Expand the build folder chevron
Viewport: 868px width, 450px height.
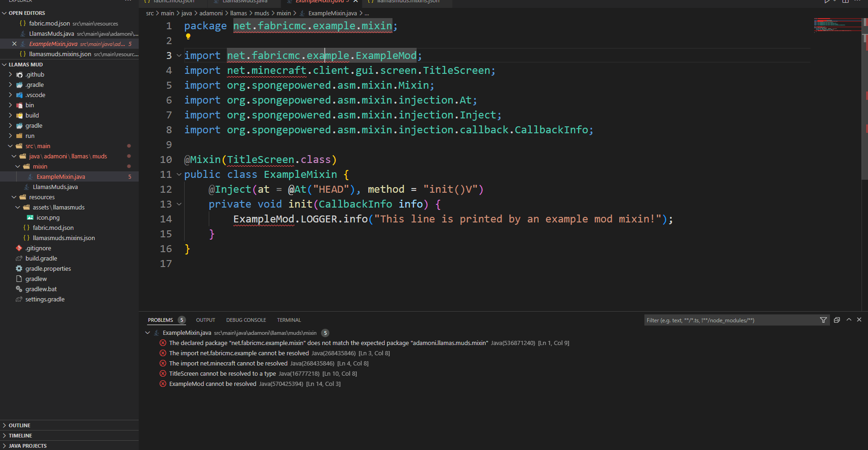point(11,115)
